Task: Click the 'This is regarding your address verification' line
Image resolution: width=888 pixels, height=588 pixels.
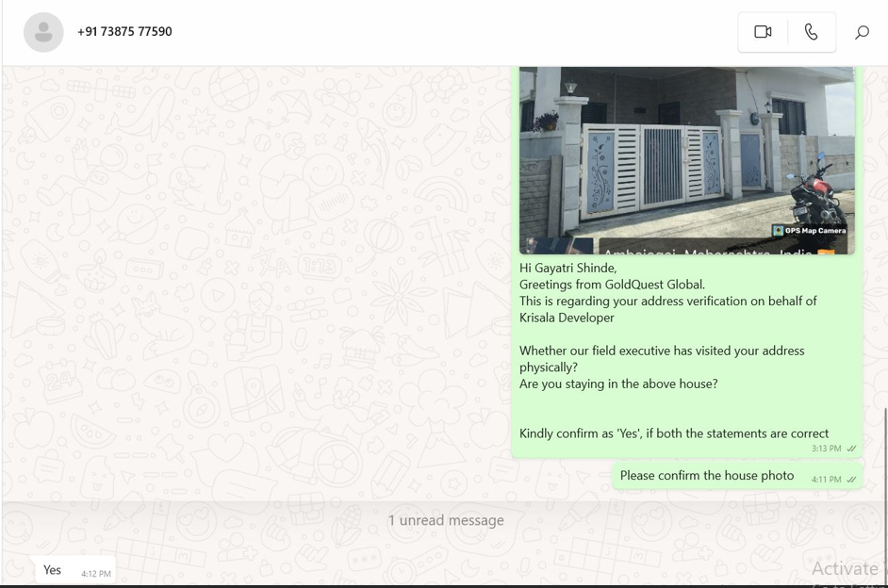Action: (x=667, y=302)
